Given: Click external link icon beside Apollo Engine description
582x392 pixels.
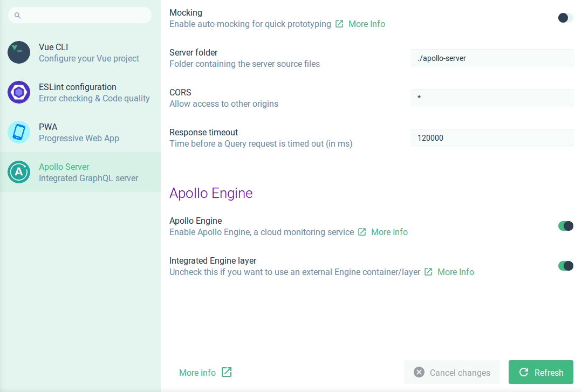Looking at the screenshot, I should (362, 232).
